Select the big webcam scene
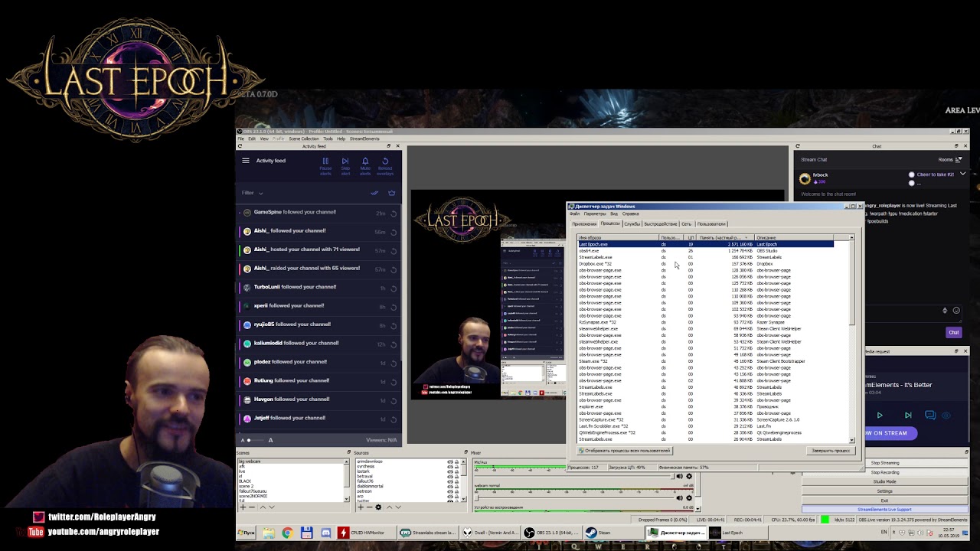The width and height of the screenshot is (980, 551). 292,462
